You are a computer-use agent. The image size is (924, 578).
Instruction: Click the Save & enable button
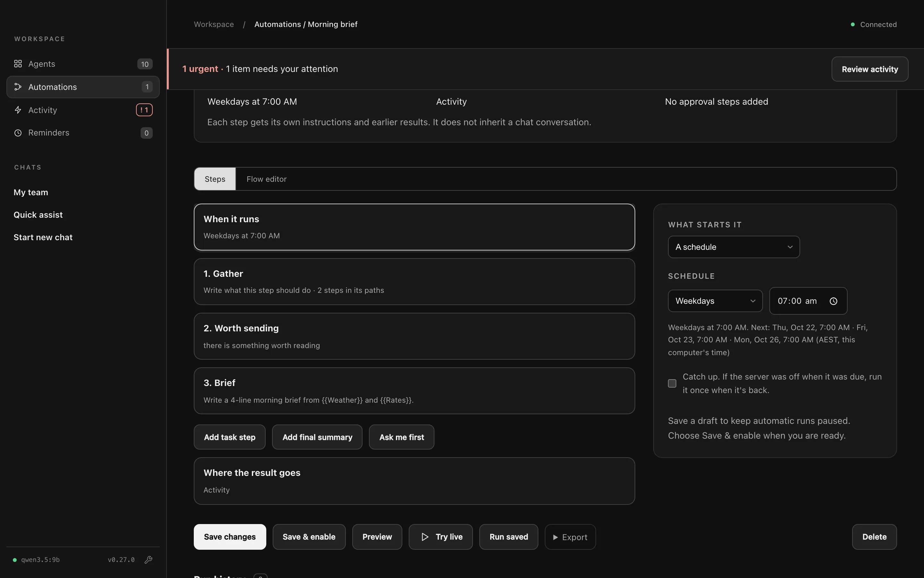click(309, 537)
